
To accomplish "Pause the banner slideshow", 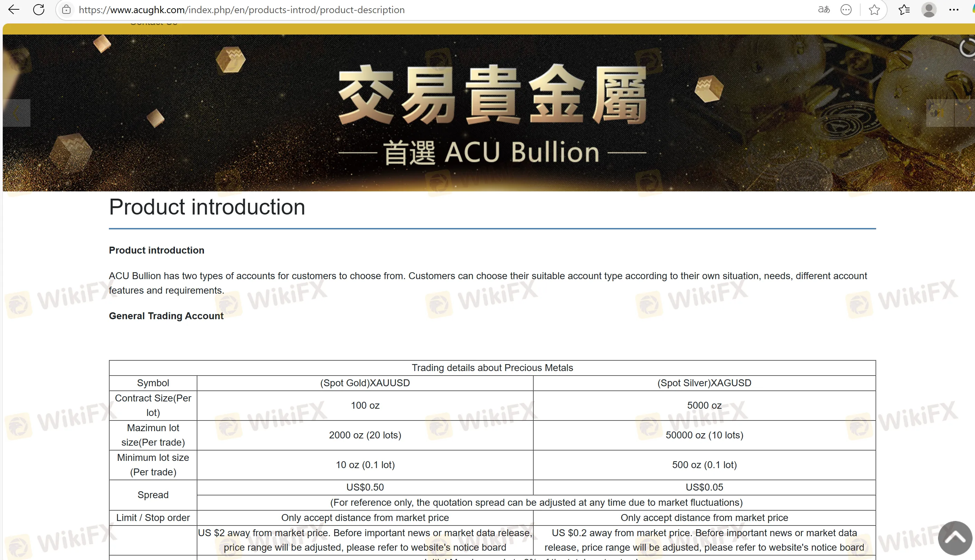I will [x=940, y=113].
